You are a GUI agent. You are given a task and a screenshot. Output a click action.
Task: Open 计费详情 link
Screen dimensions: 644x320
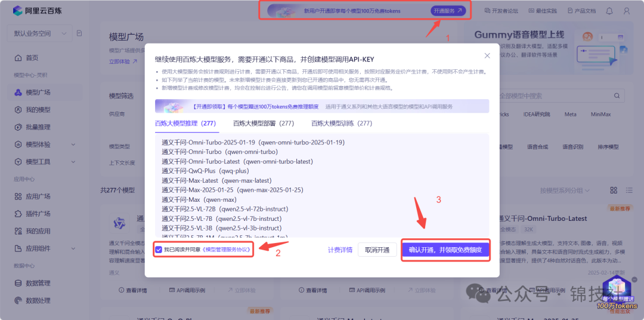pyautogui.click(x=340, y=250)
